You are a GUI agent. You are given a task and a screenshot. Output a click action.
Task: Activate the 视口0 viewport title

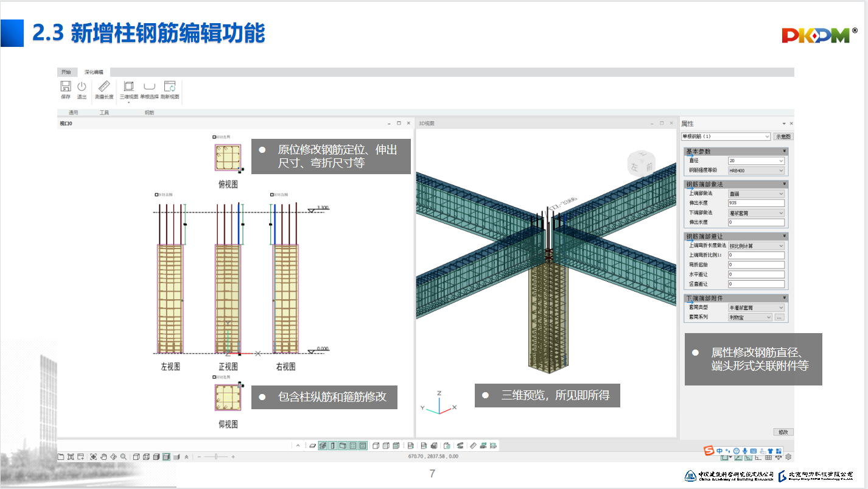tap(65, 124)
